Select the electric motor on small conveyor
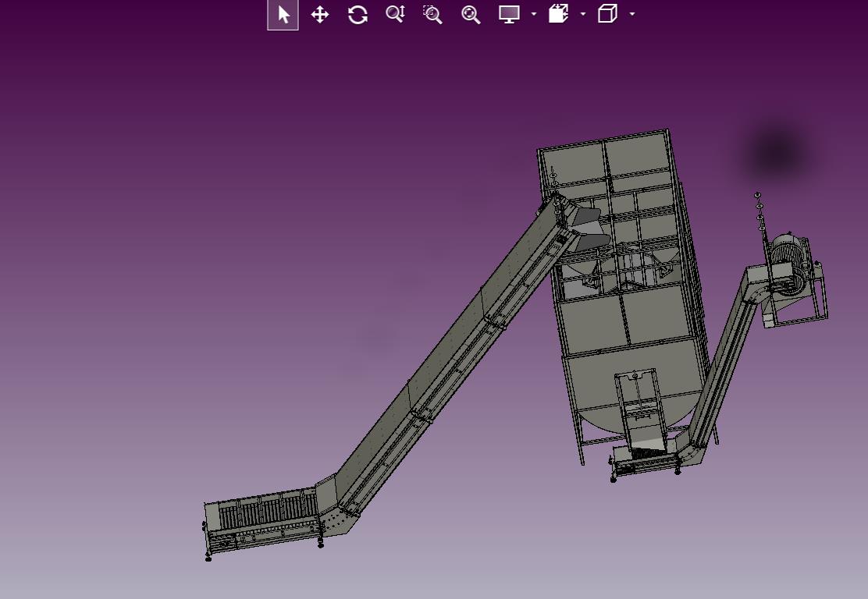Screen dimensions: 868x599 point(789,256)
